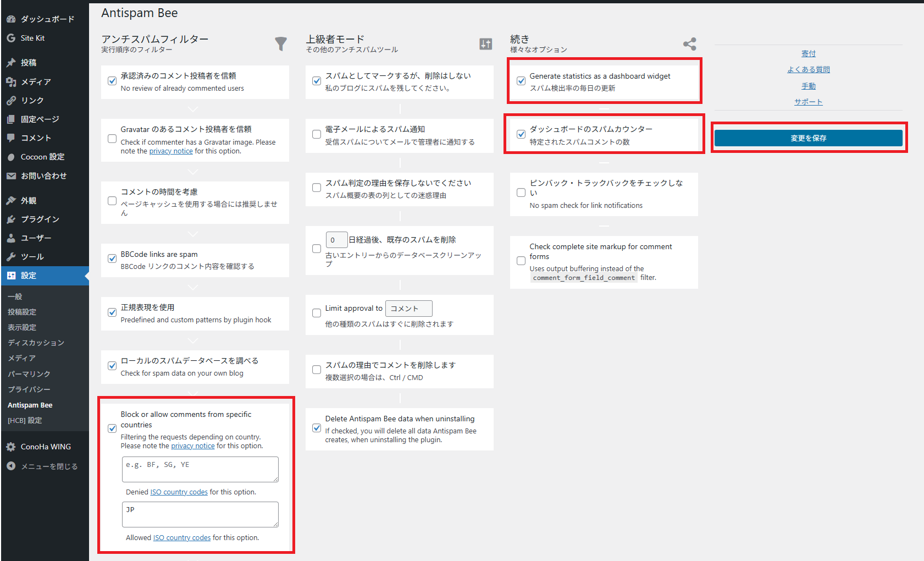924x561 pixels.
Task: Toggle BBCode links are spam checkbox
Action: coord(112,258)
